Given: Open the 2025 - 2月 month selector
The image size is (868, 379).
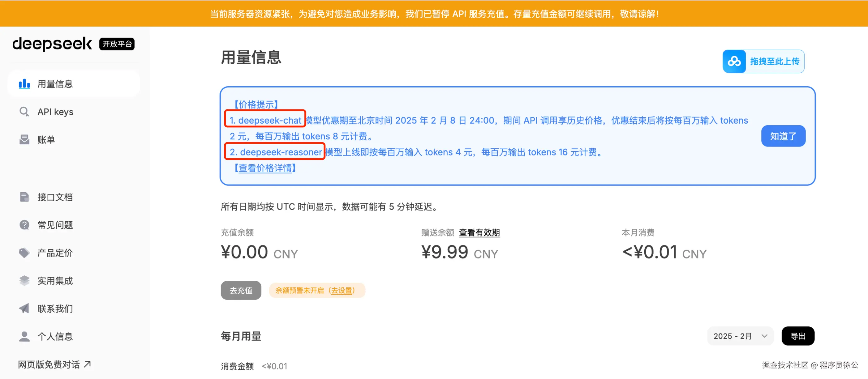Looking at the screenshot, I should tap(740, 336).
